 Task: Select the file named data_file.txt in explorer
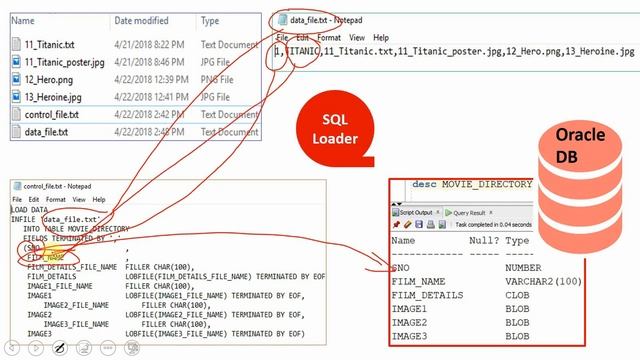coord(47,132)
